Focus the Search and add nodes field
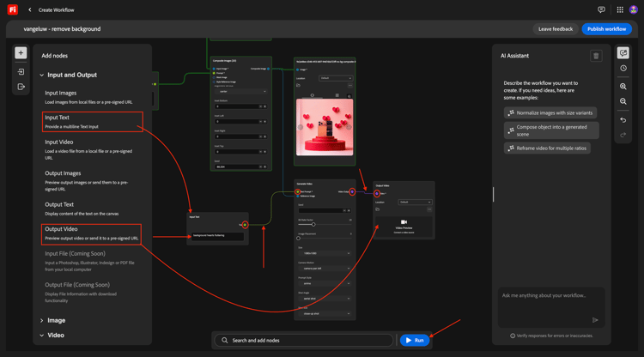This screenshot has height=357, width=644. [x=304, y=340]
